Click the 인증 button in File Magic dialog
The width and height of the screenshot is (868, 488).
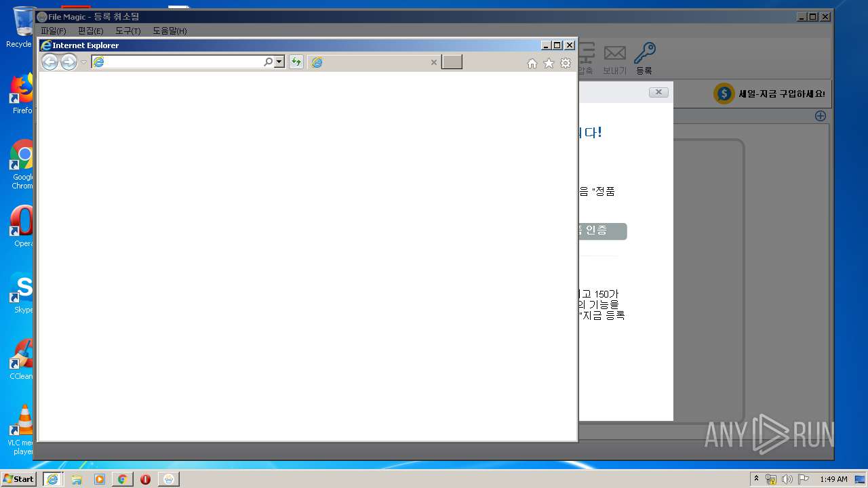[x=602, y=231]
